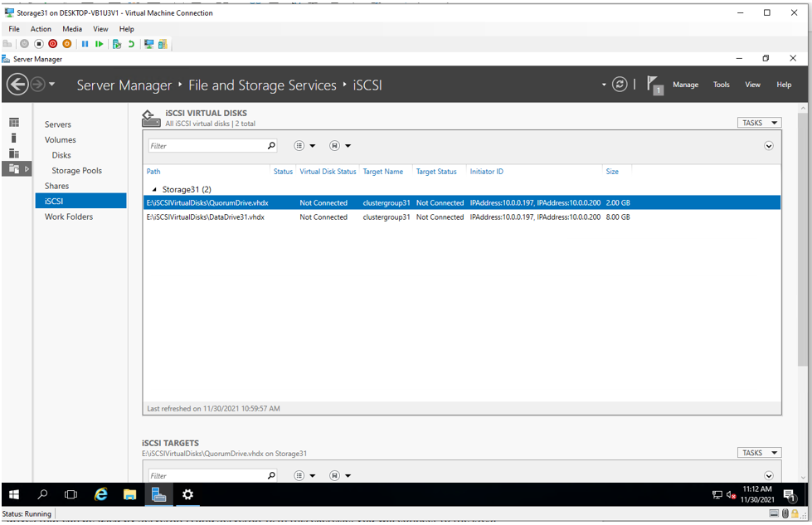
Task: Sort by Size column header
Action: point(612,172)
